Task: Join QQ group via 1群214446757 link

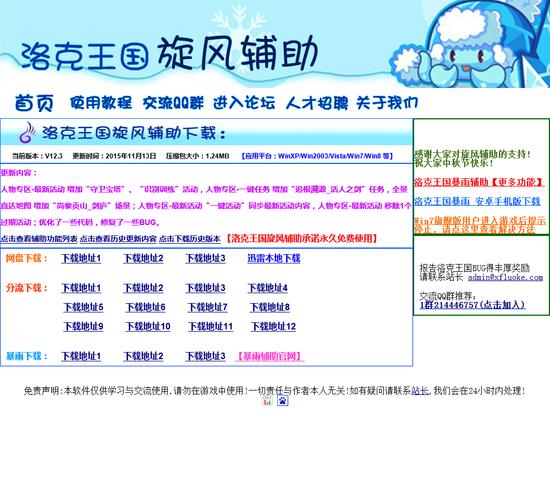Action: tap(472, 305)
